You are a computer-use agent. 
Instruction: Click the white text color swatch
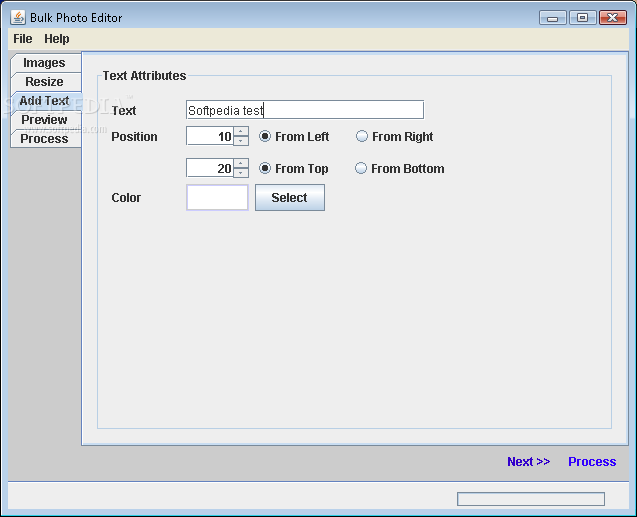pos(217,197)
